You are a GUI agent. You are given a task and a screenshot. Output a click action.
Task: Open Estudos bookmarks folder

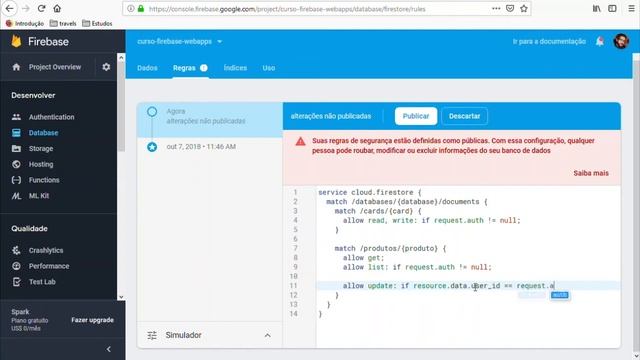pos(97,23)
